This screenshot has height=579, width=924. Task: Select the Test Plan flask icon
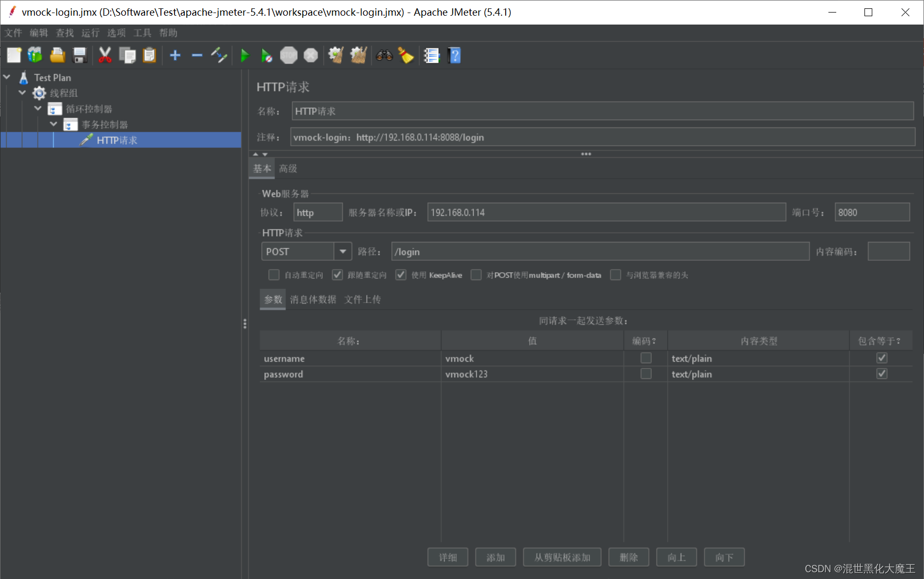(24, 77)
